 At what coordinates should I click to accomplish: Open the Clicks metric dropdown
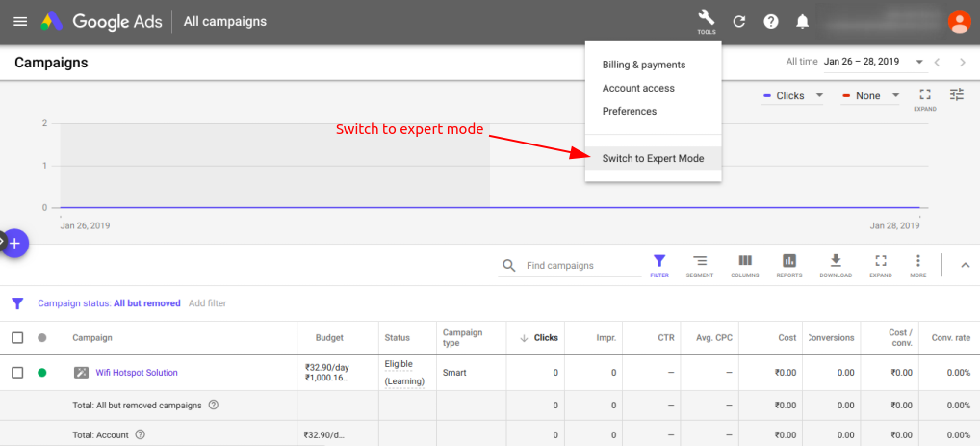[x=792, y=95]
